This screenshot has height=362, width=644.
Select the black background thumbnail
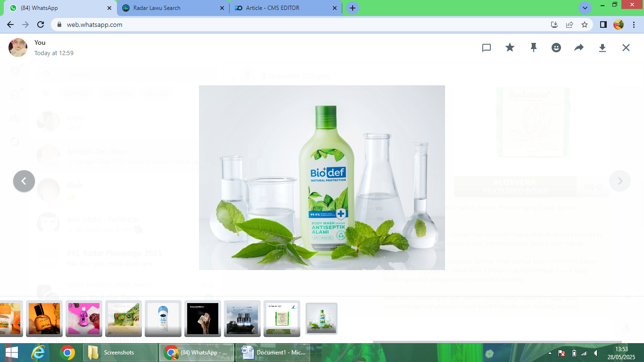pyautogui.click(x=203, y=319)
